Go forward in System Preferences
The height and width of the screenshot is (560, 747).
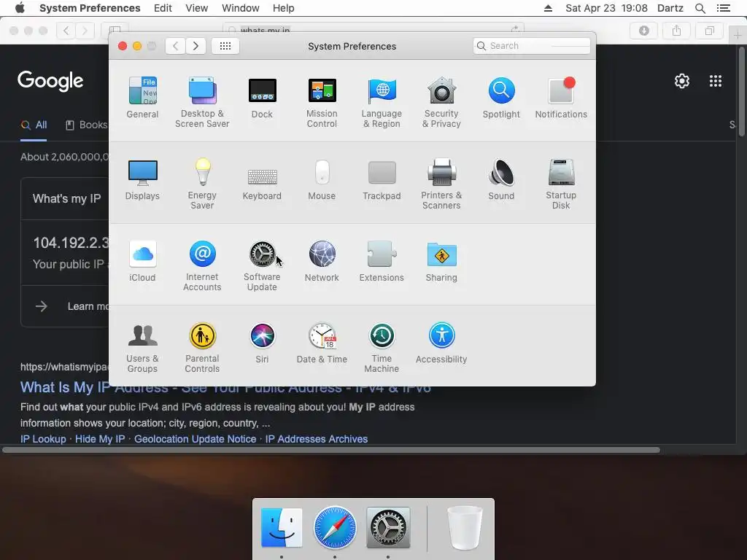[x=196, y=46]
